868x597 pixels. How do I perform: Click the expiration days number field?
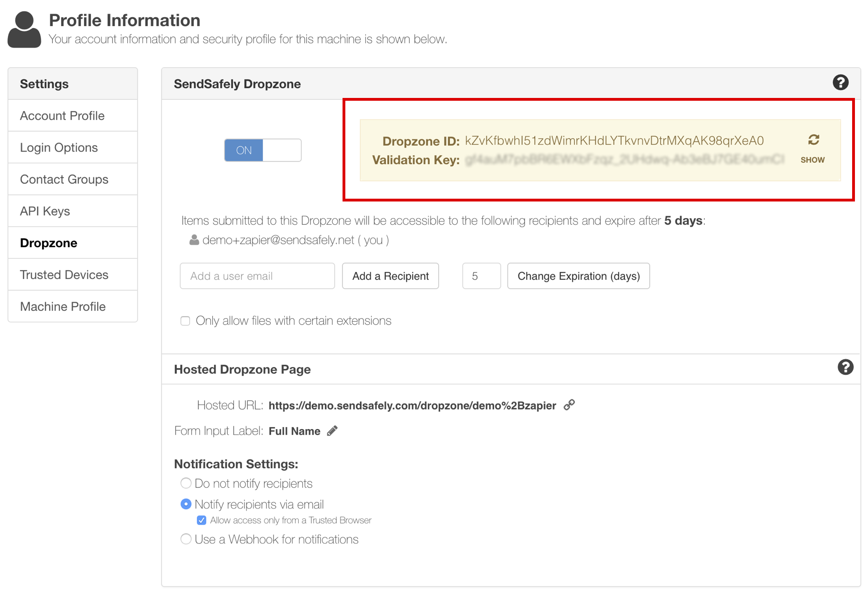pyautogui.click(x=482, y=276)
